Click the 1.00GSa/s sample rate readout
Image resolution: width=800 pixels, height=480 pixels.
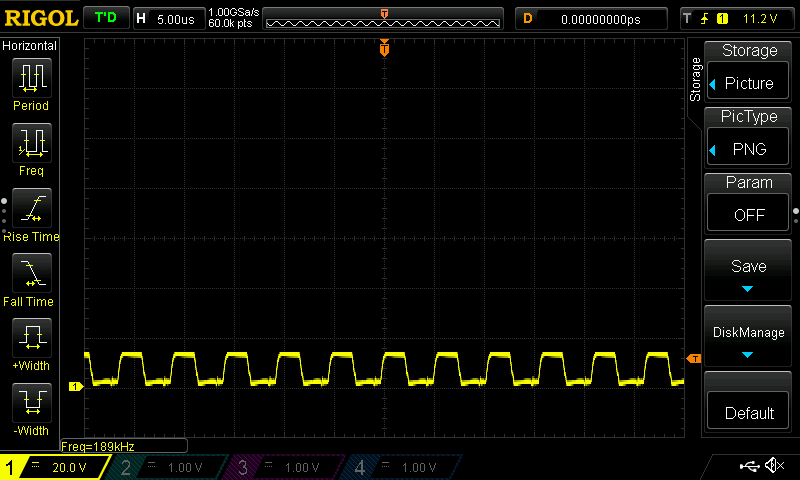tap(233, 12)
